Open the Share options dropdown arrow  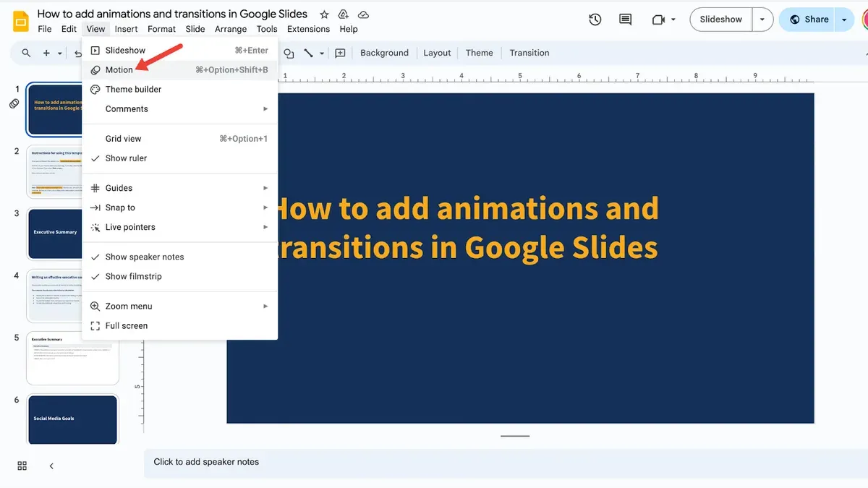tap(844, 20)
